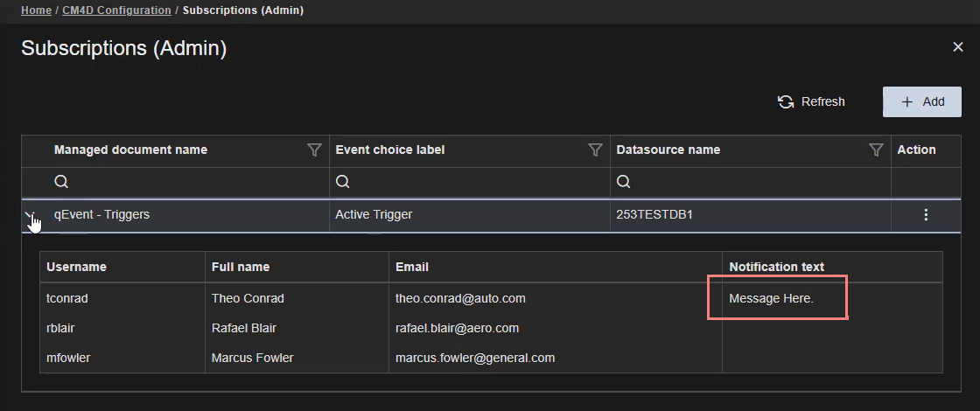Sort by Datasource name header
Image resolution: width=980 pixels, height=411 pixels.
coord(668,150)
